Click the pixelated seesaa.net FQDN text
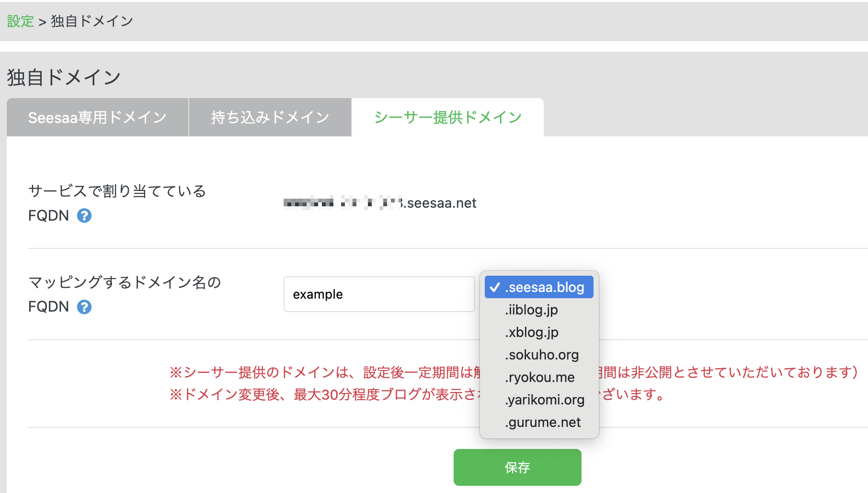The image size is (868, 493). tap(380, 203)
